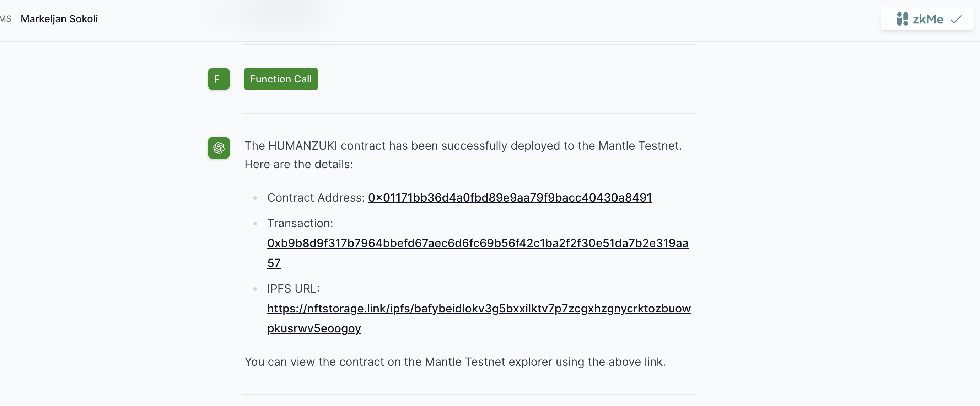Click the 'Contract Address:' label

pos(316,197)
